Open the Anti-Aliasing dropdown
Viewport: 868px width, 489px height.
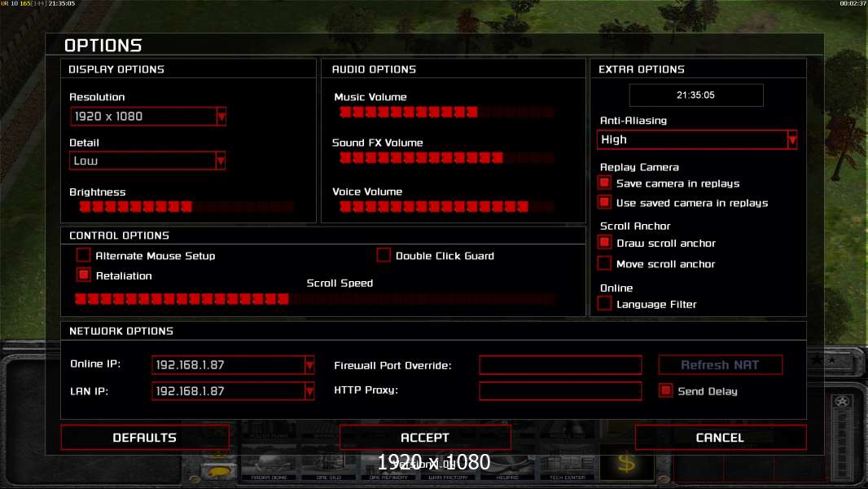click(x=791, y=140)
